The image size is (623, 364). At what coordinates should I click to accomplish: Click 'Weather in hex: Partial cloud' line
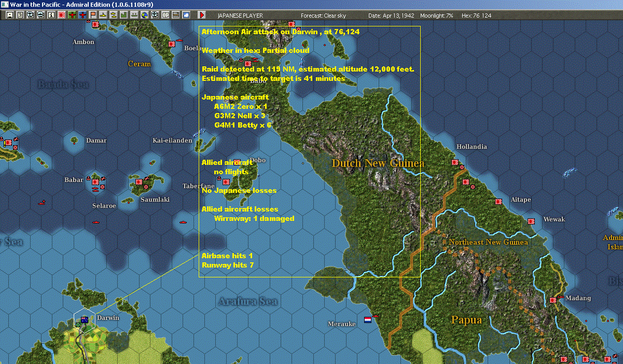click(x=255, y=50)
